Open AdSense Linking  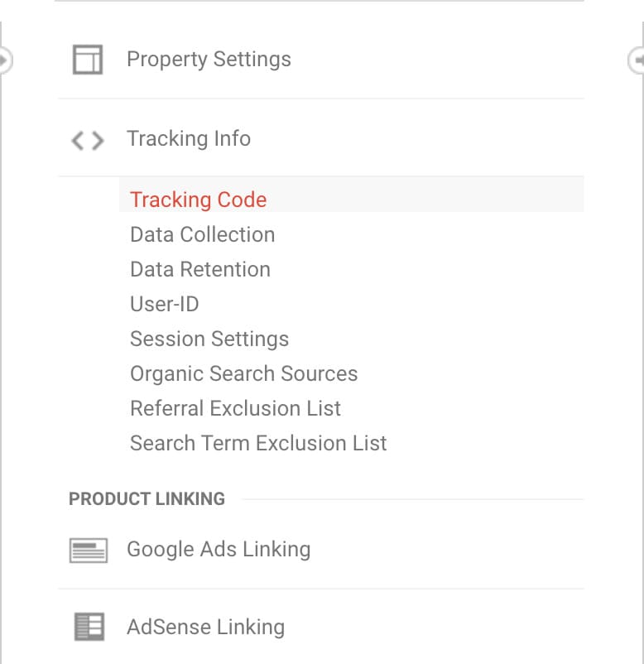tap(206, 627)
